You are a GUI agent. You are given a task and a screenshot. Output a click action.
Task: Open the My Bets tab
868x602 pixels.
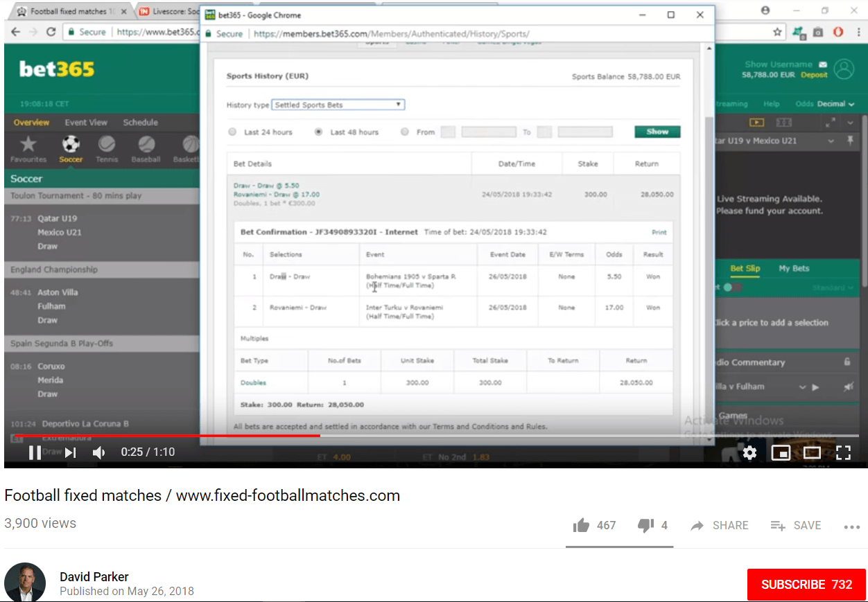794,269
